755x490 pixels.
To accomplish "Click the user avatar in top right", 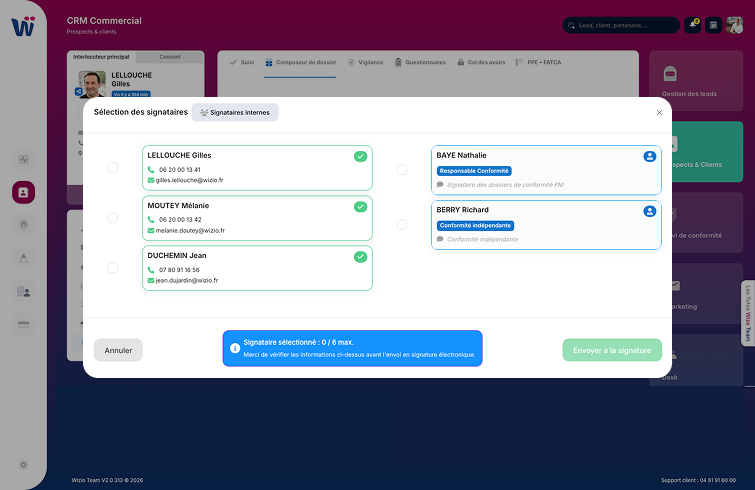I will click(735, 25).
